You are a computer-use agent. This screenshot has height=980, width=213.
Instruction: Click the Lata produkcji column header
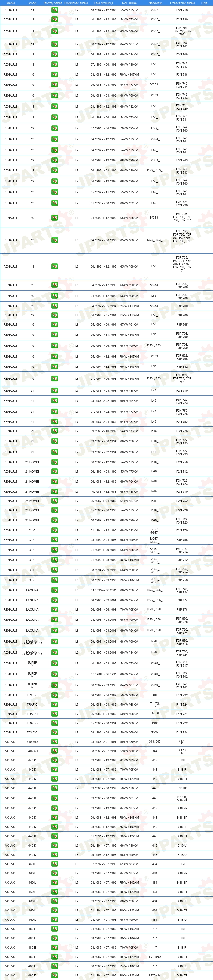103,3
